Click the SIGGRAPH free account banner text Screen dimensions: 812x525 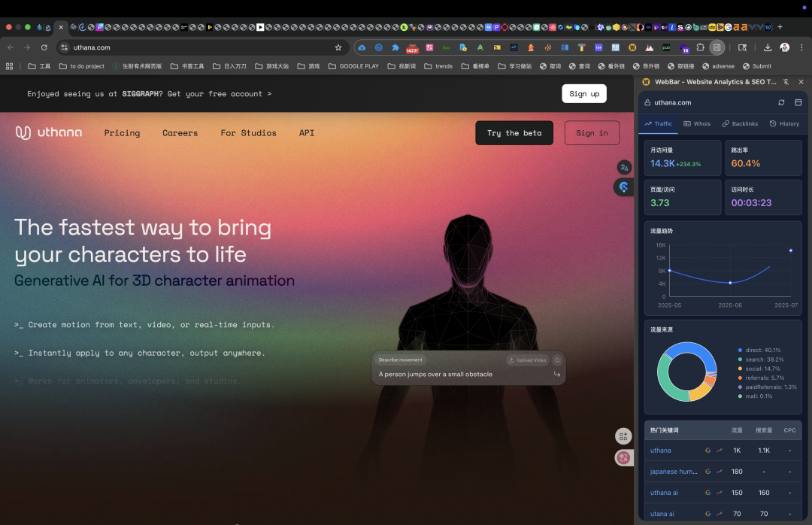[x=149, y=94]
